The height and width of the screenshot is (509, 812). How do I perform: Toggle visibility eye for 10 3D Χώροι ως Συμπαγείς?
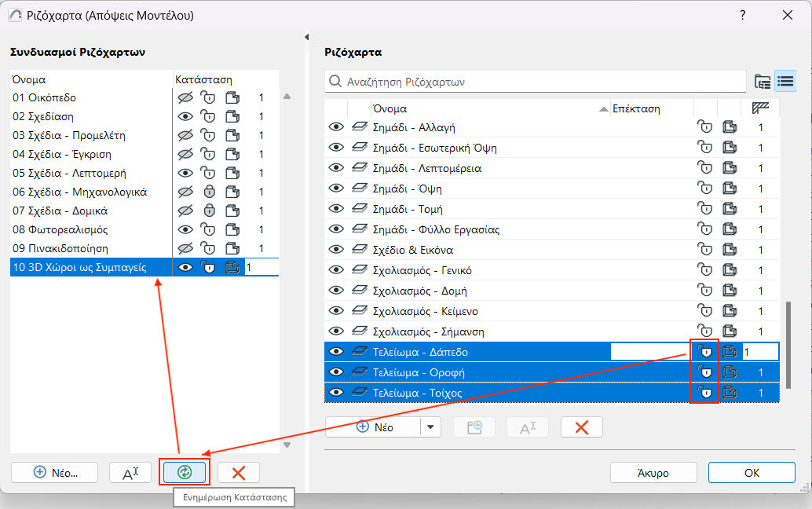[x=185, y=268]
